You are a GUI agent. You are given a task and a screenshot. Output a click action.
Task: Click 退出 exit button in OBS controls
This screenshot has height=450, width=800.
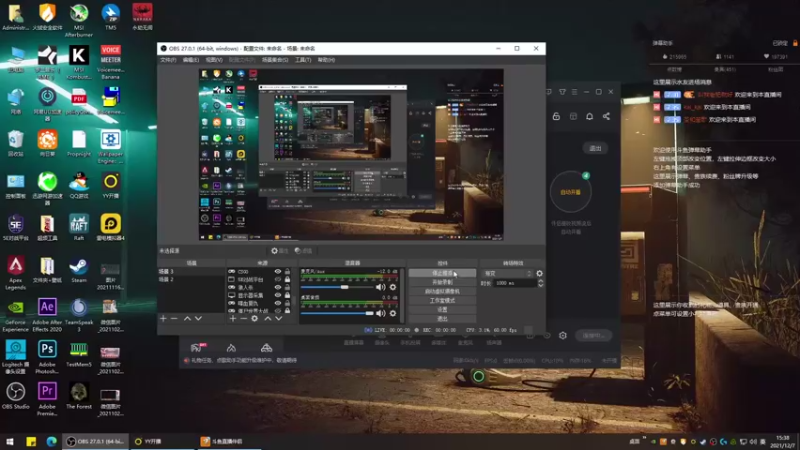point(442,319)
